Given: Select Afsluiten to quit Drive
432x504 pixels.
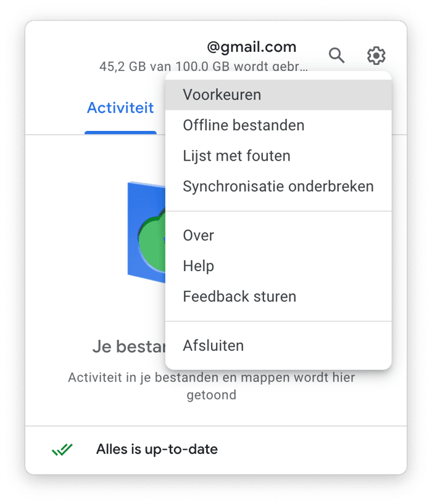Looking at the screenshot, I should pos(278,345).
